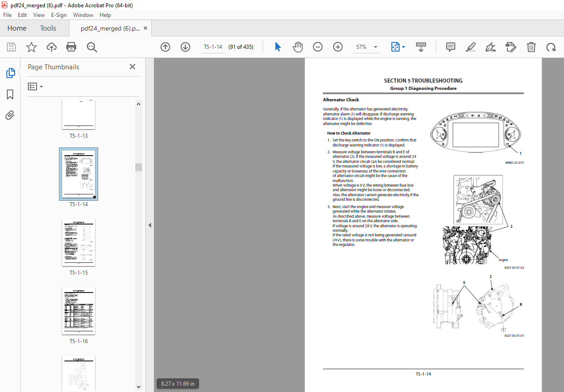Open the View menu
The height and width of the screenshot is (392, 564).
coord(39,15)
